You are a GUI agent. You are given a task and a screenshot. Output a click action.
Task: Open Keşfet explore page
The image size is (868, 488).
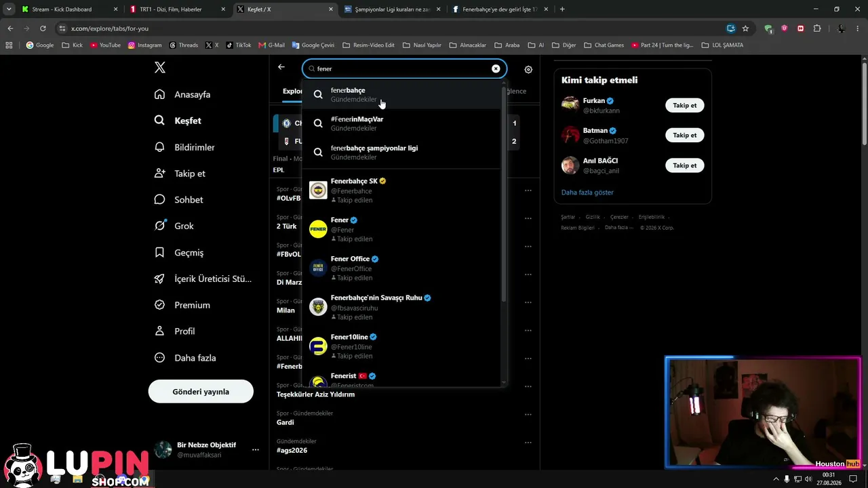point(178,121)
